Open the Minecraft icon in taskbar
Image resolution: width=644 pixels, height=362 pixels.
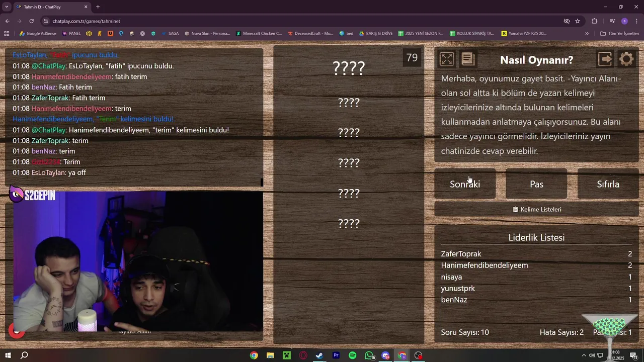tap(287, 355)
